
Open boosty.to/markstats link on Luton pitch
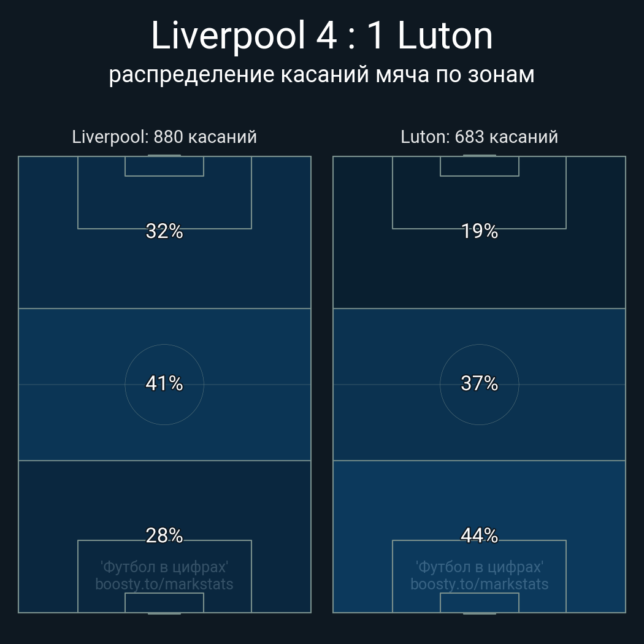(x=479, y=584)
